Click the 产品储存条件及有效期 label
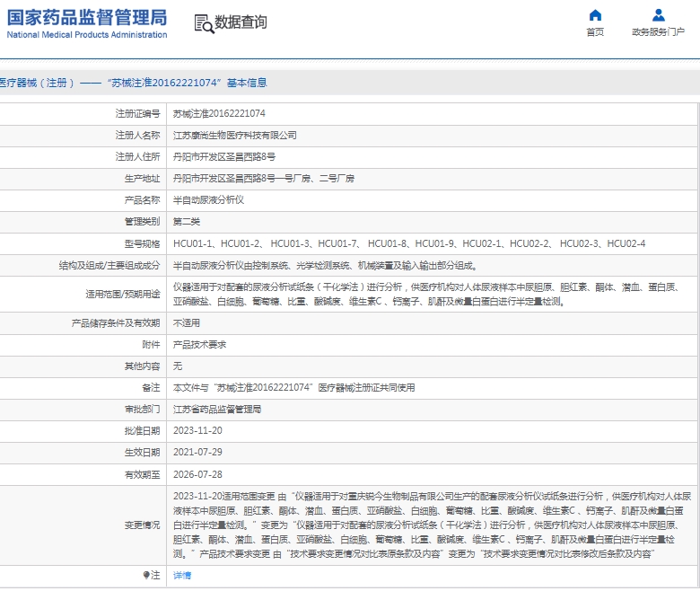 [116, 322]
